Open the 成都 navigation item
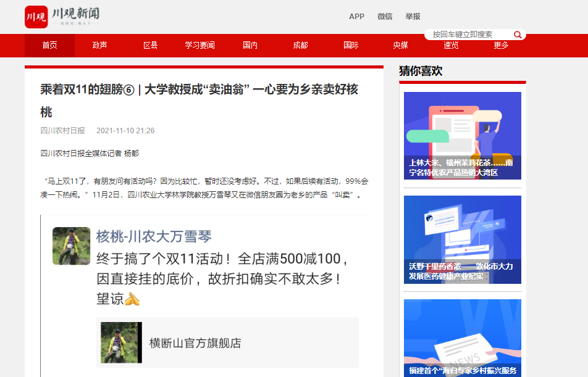 (x=300, y=45)
